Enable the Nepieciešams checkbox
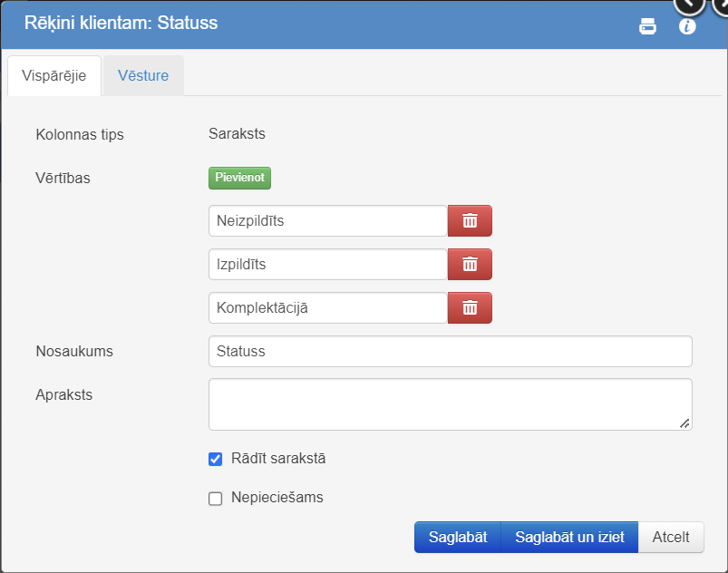Image resolution: width=728 pixels, height=573 pixels. 216,499
